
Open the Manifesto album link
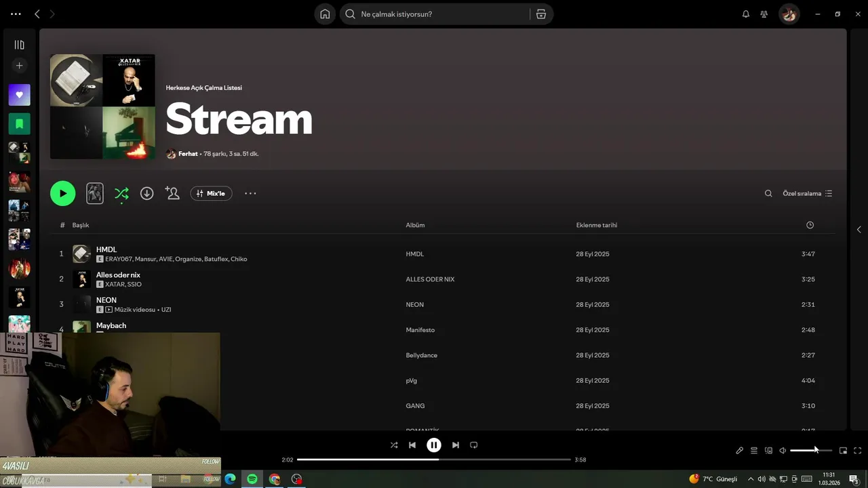coord(420,330)
